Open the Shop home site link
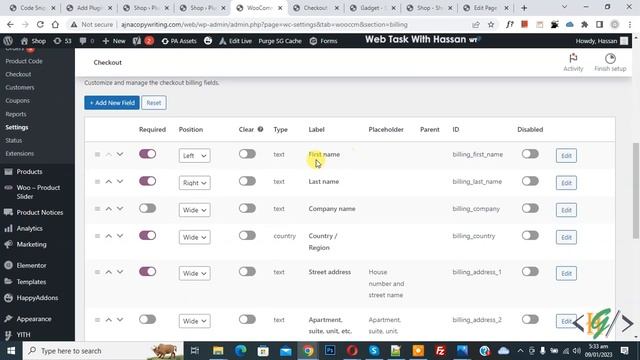The width and height of the screenshot is (640, 360). click(33, 41)
